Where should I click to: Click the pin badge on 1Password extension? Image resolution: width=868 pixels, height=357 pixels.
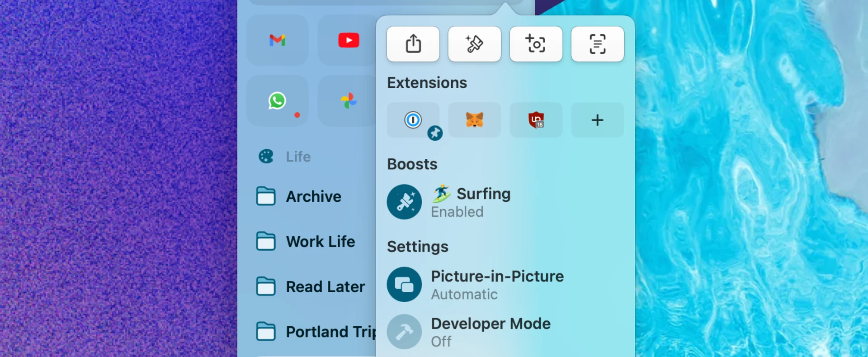click(435, 133)
